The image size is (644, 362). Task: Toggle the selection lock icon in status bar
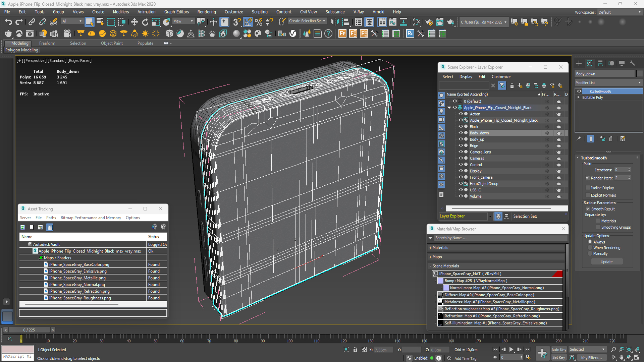click(355, 350)
